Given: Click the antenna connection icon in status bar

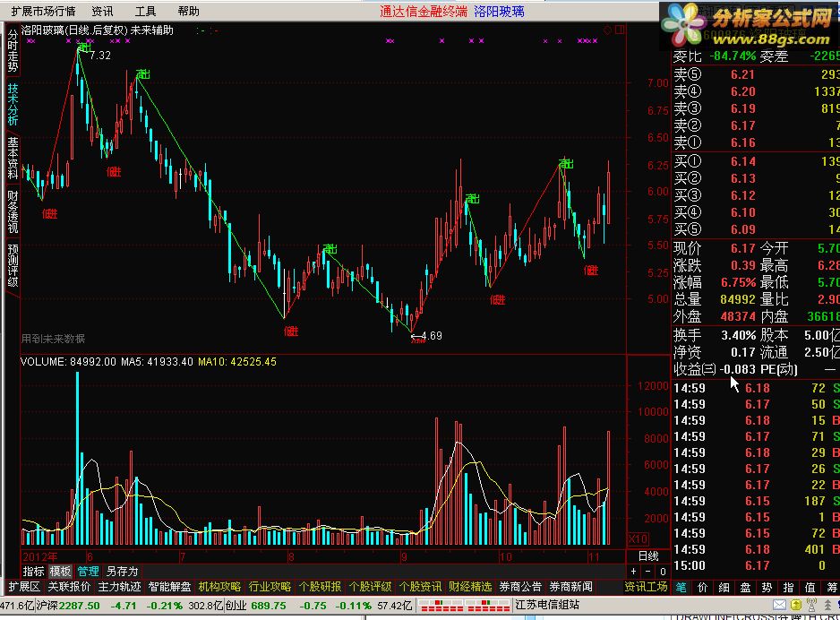Looking at the screenshot, I should pyautogui.click(x=811, y=605).
